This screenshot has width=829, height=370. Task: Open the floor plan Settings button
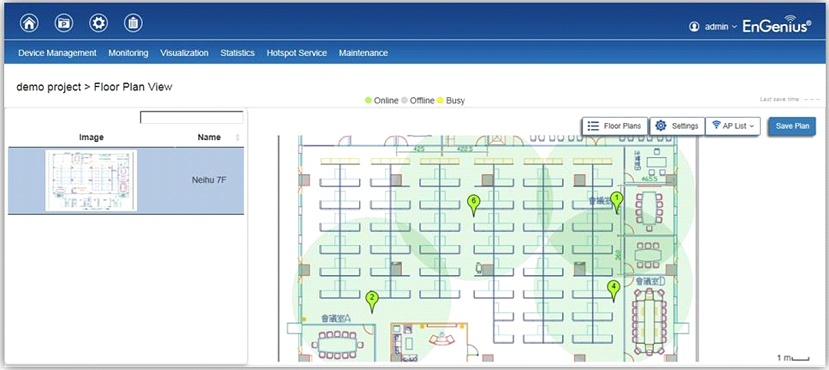pyautogui.click(x=677, y=126)
